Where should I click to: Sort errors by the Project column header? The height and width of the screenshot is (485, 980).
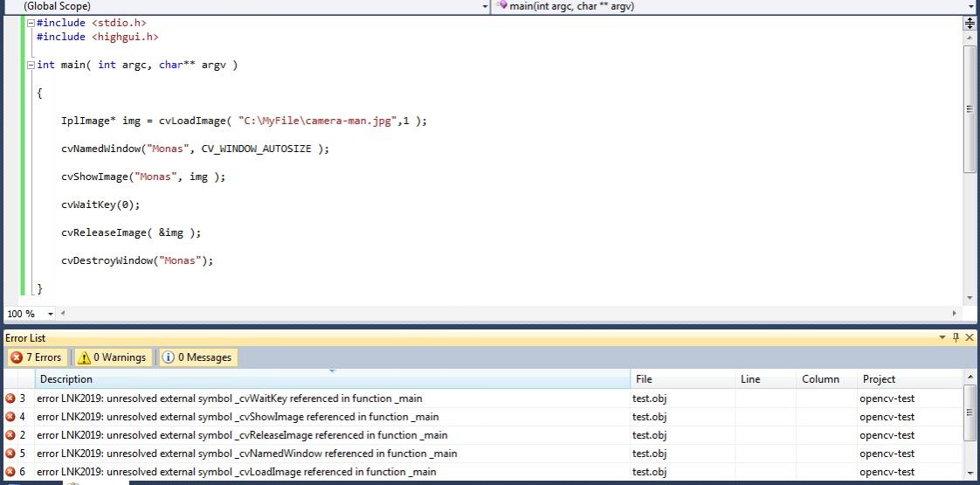tap(911, 378)
